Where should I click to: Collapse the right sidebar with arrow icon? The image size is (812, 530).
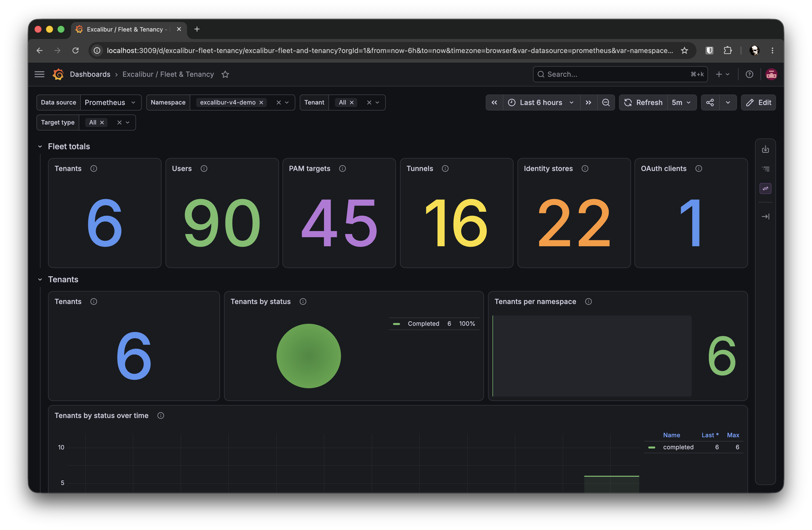point(765,216)
